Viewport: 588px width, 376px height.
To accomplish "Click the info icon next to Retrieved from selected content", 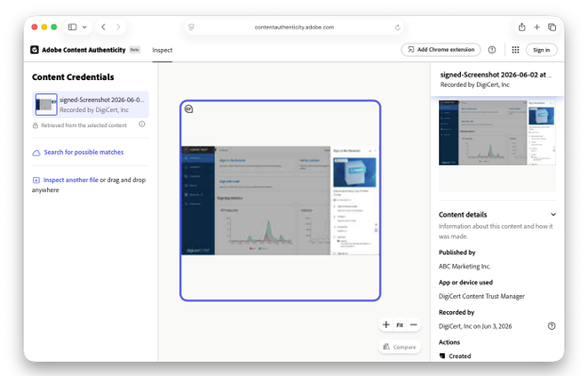I will [x=141, y=124].
